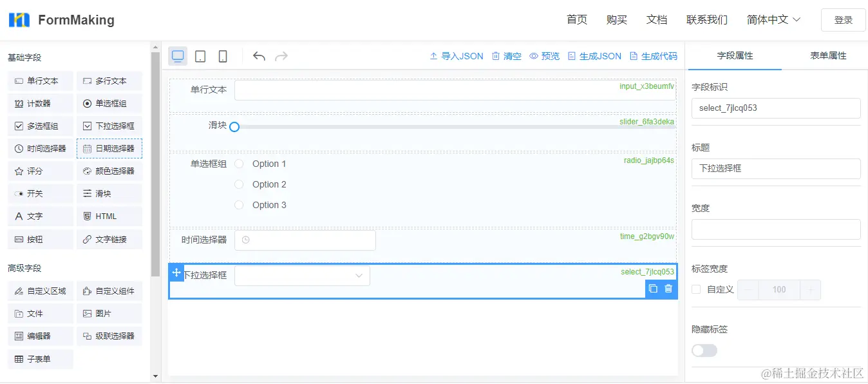The width and height of the screenshot is (868, 384).
Task: Click the 登录 login button
Action: pos(843,19)
